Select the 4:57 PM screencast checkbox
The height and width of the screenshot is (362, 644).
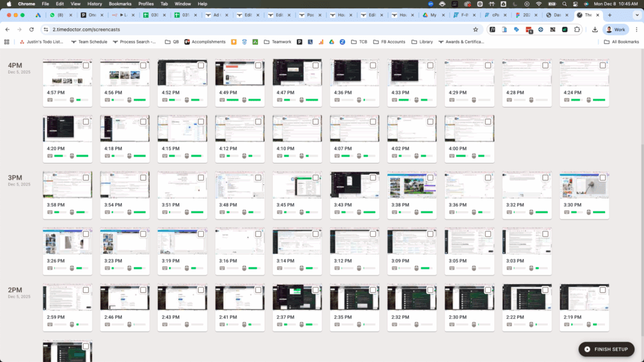pos(86,65)
